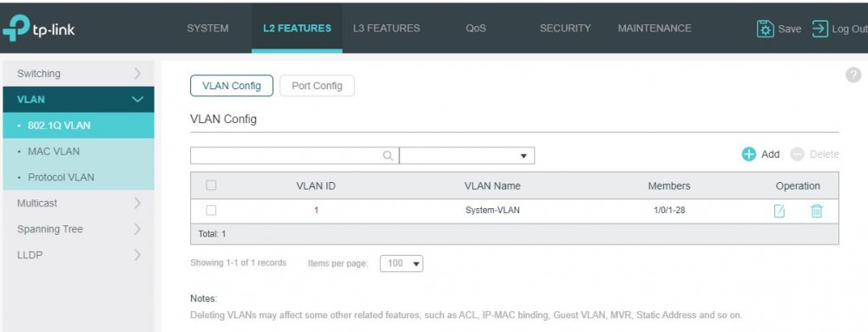Open the SECURITY top menu tab
Image resolution: width=868 pixels, height=332 pixels.
click(x=565, y=29)
